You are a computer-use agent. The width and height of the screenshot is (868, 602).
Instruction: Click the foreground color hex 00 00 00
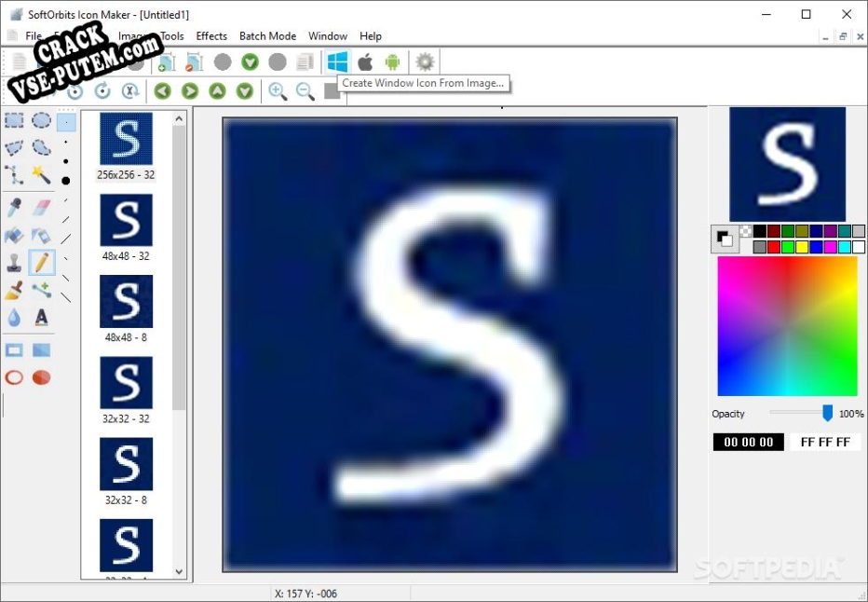(749, 442)
